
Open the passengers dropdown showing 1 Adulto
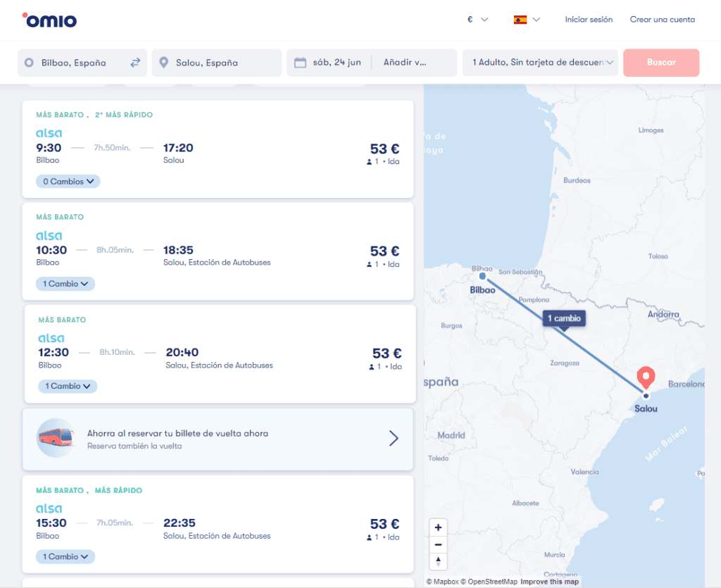(x=540, y=63)
